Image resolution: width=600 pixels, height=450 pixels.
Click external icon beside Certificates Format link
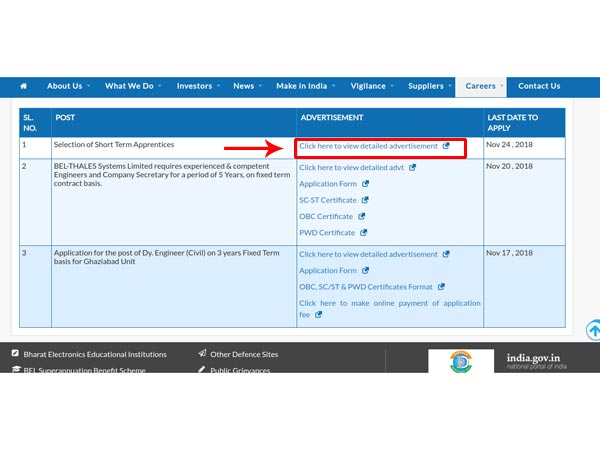441,287
